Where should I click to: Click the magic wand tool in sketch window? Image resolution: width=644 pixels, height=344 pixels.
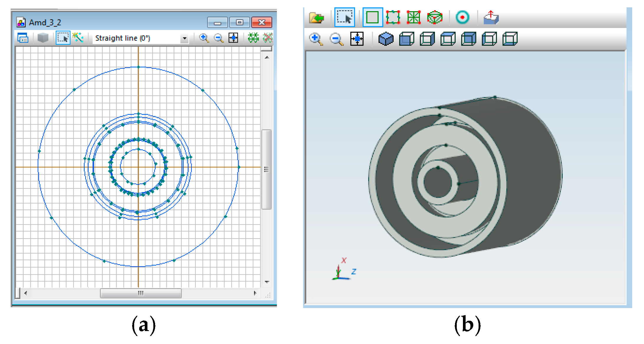pos(78,38)
